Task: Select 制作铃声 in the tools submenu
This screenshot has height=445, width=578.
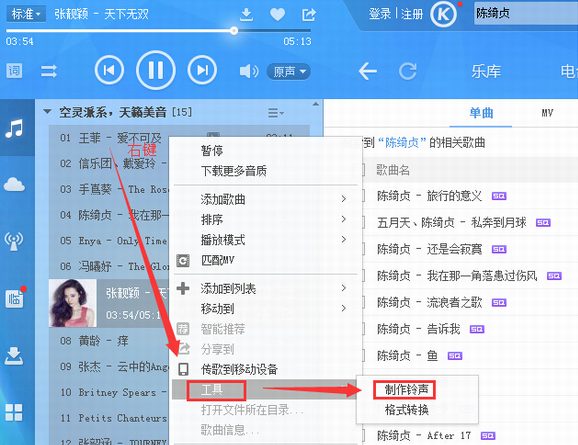Action: 406,389
